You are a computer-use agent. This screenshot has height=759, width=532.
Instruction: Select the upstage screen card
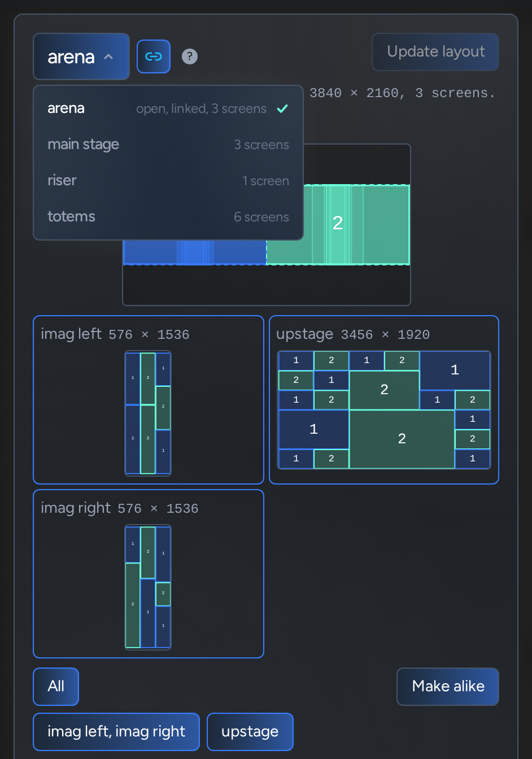(x=384, y=400)
